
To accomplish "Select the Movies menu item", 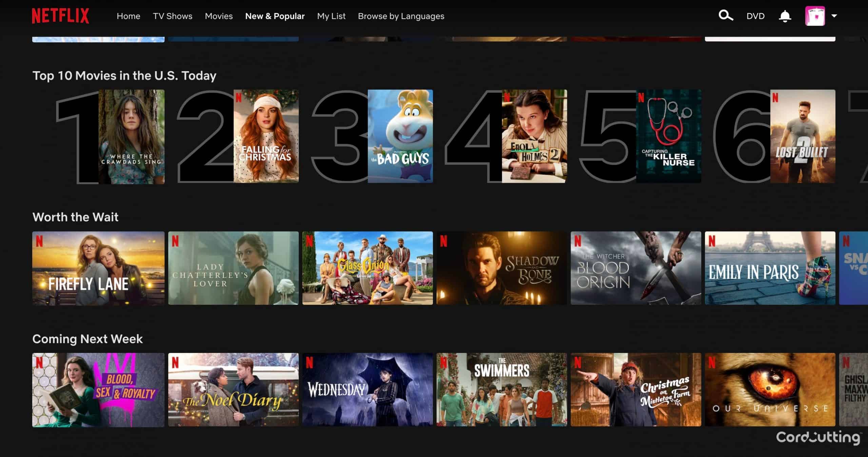I will (219, 16).
